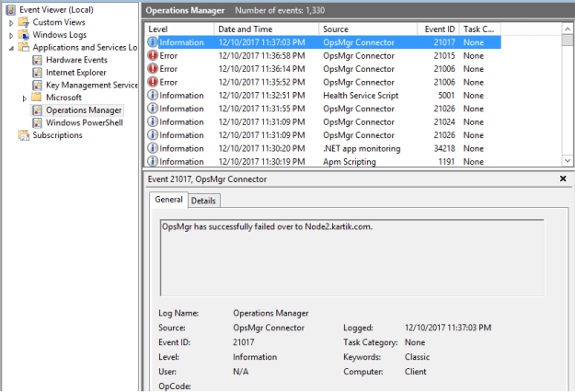Sort events by Source column header
This screenshot has width=575, height=392.
(x=368, y=29)
